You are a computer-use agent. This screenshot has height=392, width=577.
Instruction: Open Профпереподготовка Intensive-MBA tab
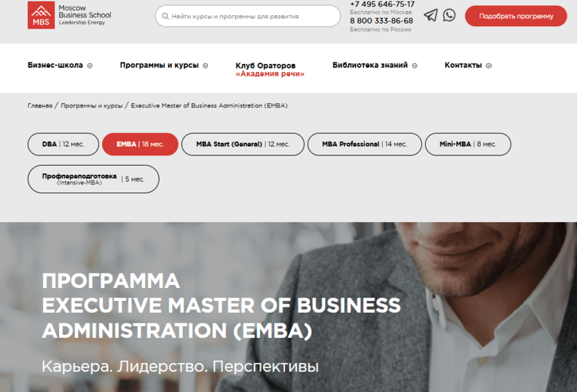click(94, 179)
